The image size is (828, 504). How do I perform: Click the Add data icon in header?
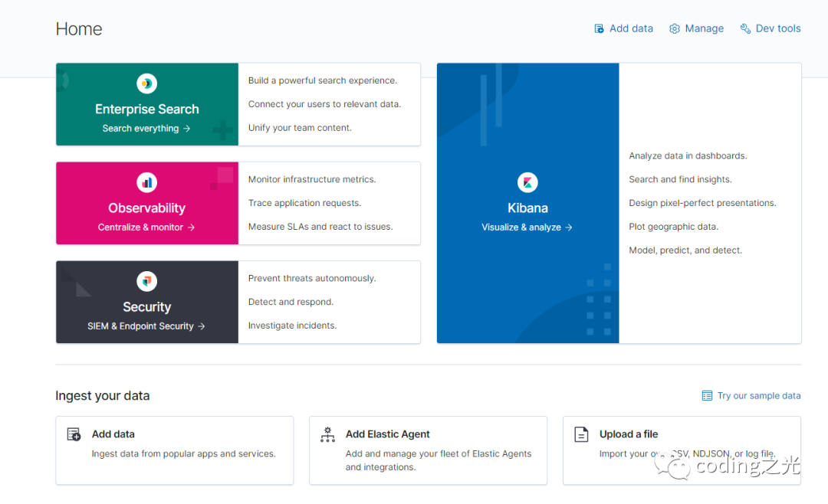point(599,28)
